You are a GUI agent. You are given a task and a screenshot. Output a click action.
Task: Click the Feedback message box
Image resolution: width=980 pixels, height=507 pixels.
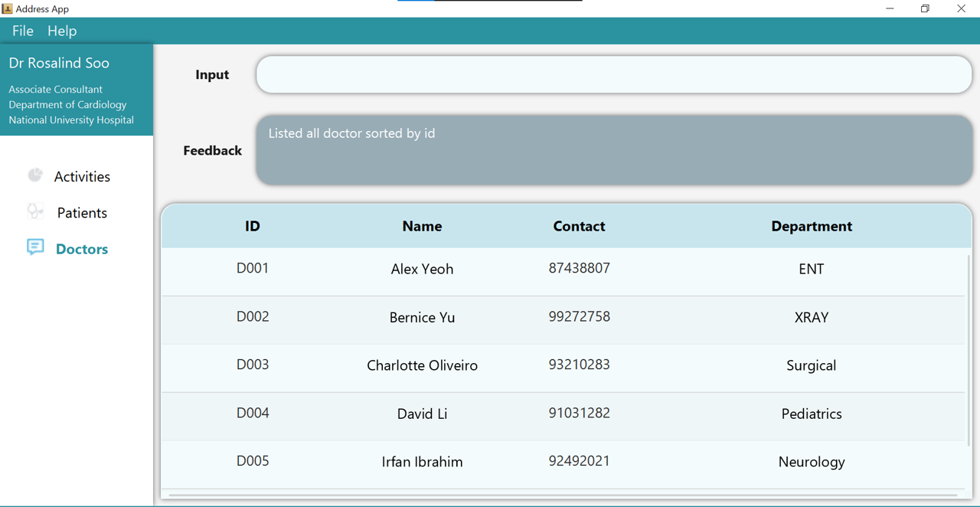pos(613,150)
